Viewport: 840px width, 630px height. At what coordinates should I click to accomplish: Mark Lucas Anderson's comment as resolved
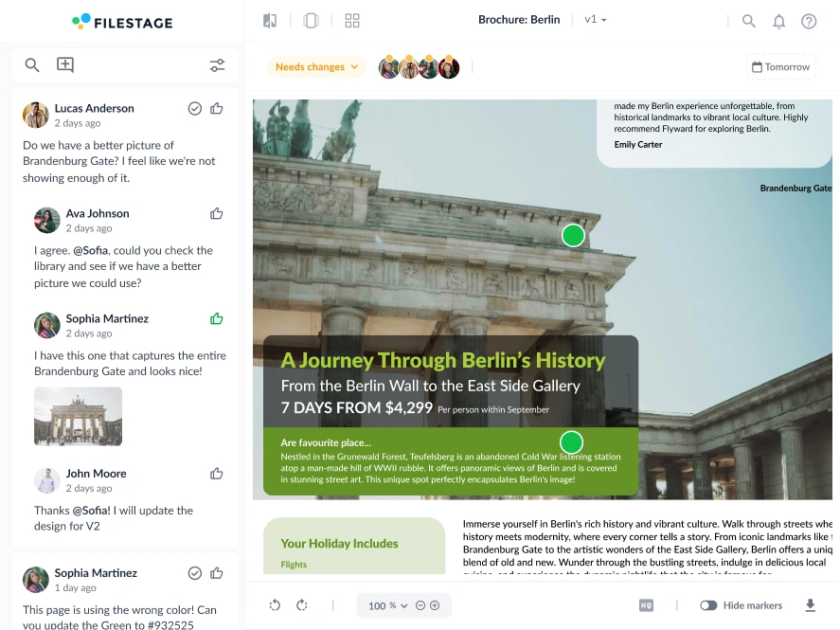coord(195,109)
